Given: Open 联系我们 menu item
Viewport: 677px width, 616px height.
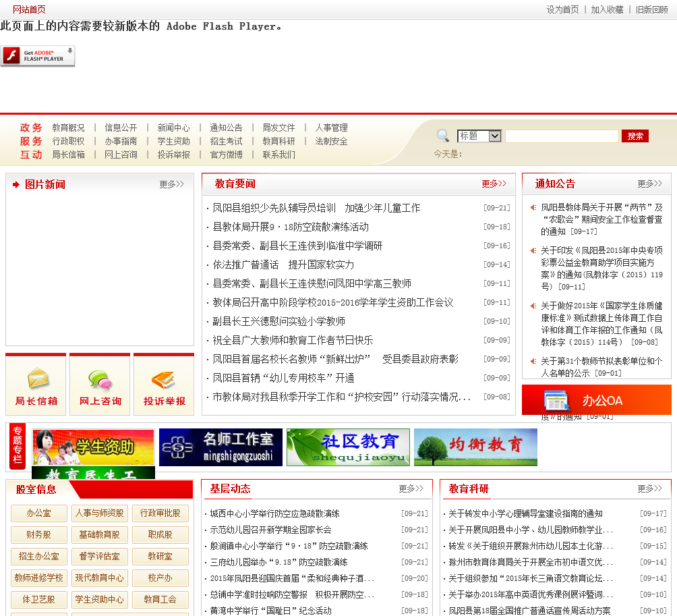Looking at the screenshot, I should coord(278,155).
